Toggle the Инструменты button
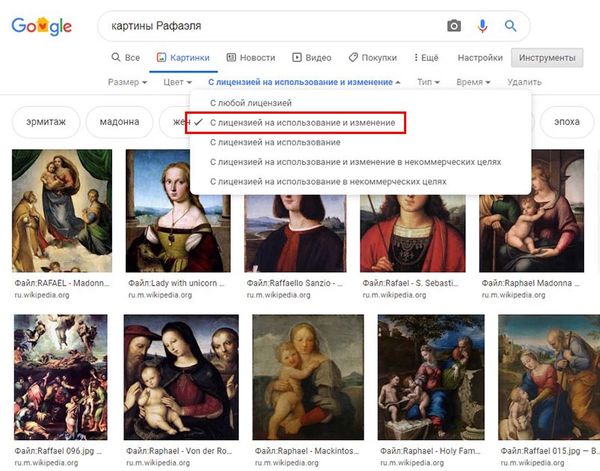This screenshot has height=471, width=600. tap(547, 58)
